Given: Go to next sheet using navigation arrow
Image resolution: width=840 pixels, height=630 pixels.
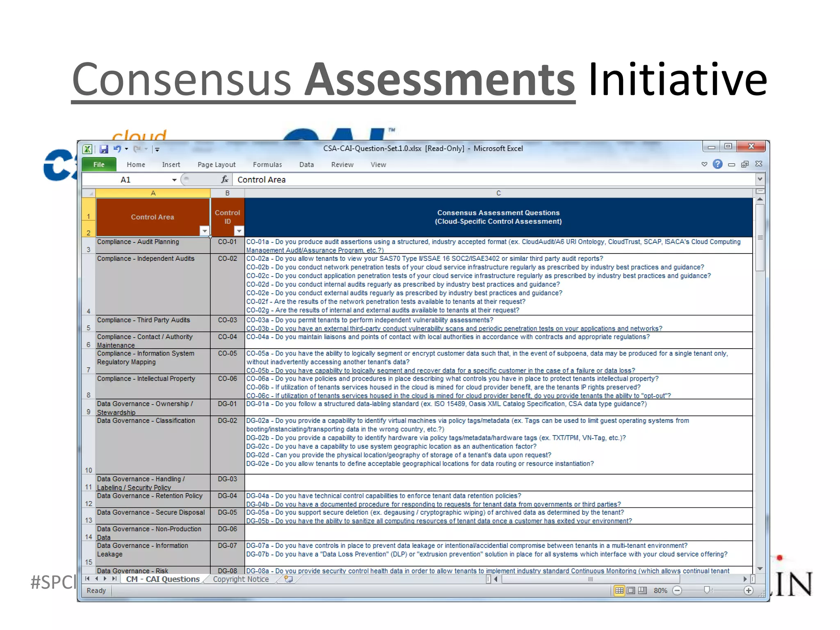Looking at the screenshot, I should [x=105, y=579].
